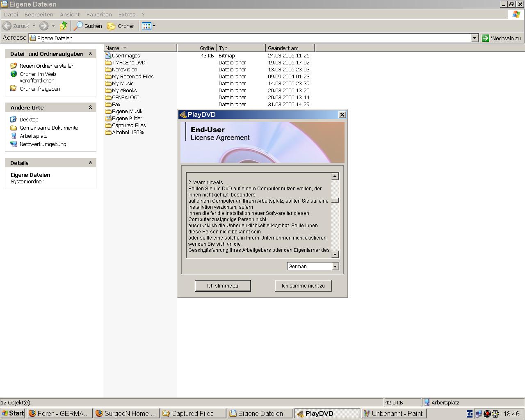The width and height of the screenshot is (525, 420).
Task: Click the Ich stimme zu button
Action: tap(223, 286)
